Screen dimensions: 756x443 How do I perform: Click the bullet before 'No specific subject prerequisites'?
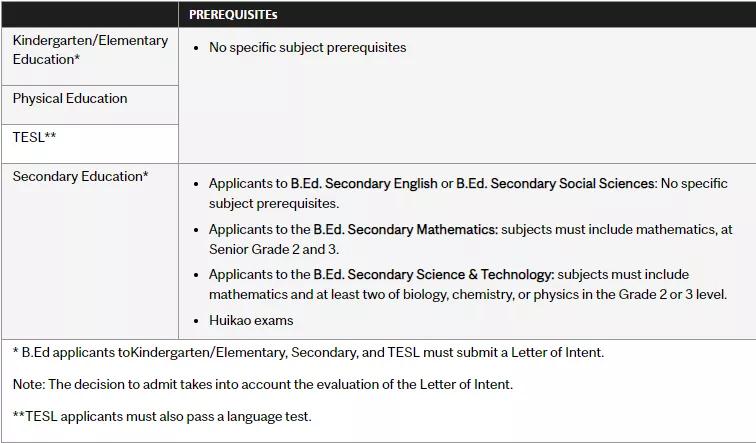tap(196, 48)
